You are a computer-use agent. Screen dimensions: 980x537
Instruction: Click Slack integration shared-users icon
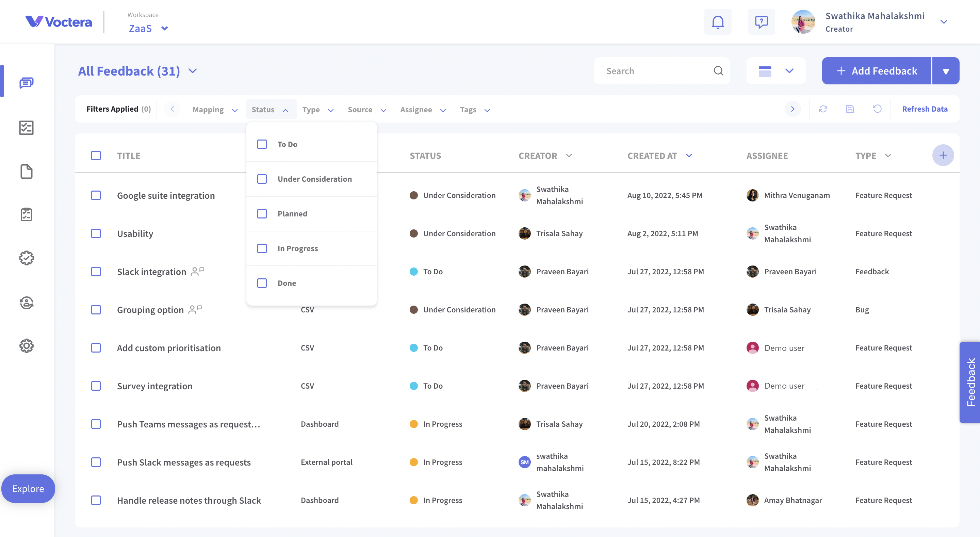[197, 271]
